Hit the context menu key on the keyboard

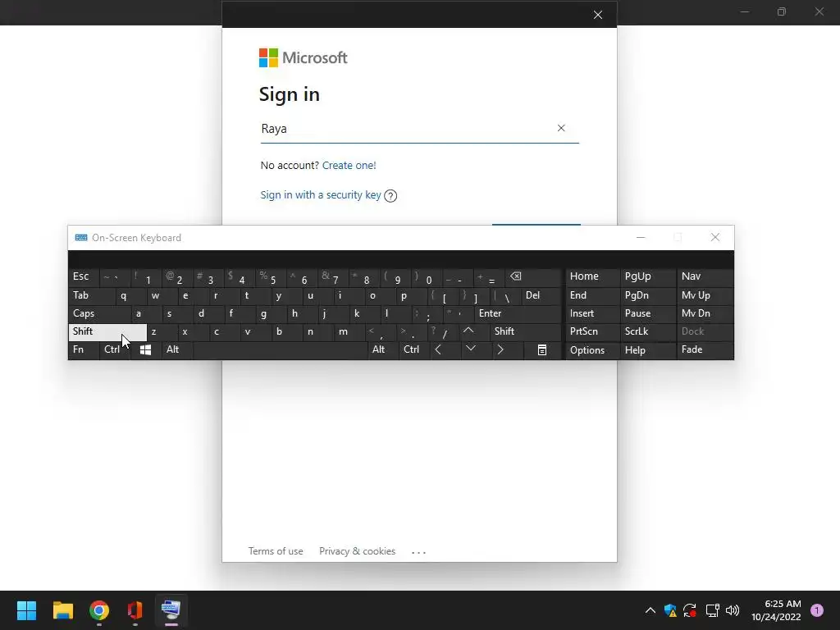click(x=541, y=349)
